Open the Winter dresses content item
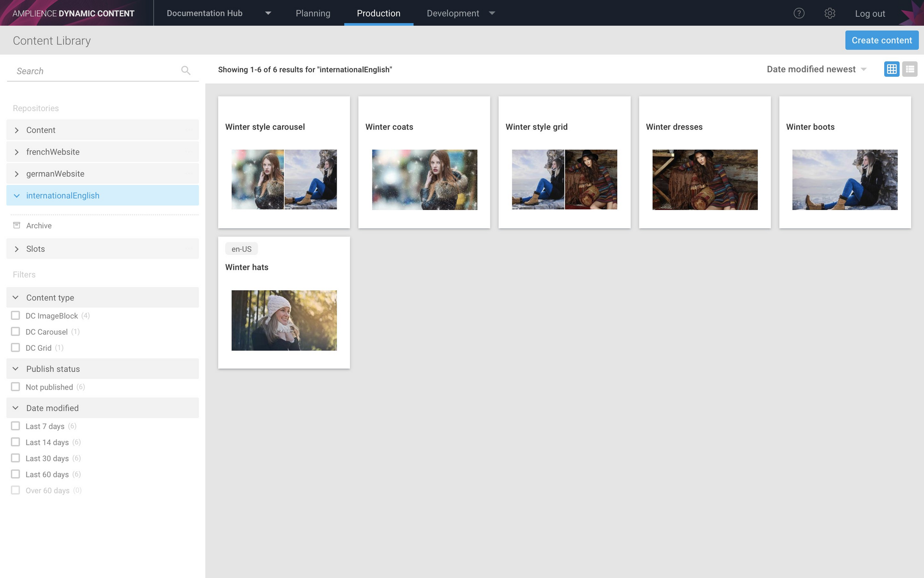This screenshot has width=924, height=578. point(705,162)
